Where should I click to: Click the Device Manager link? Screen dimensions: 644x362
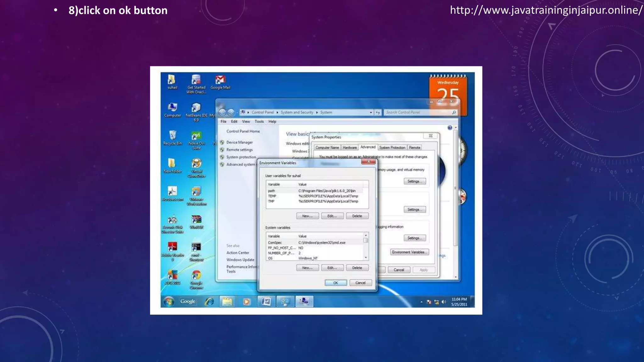(239, 142)
